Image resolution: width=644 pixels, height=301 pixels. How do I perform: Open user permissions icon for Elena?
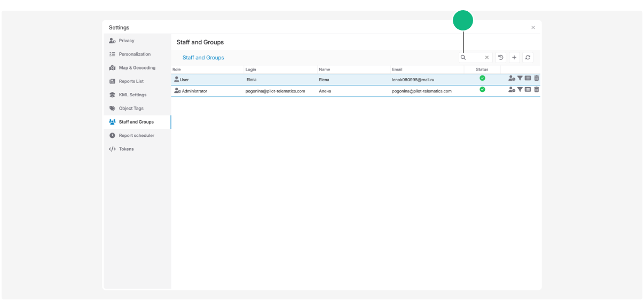click(512, 79)
